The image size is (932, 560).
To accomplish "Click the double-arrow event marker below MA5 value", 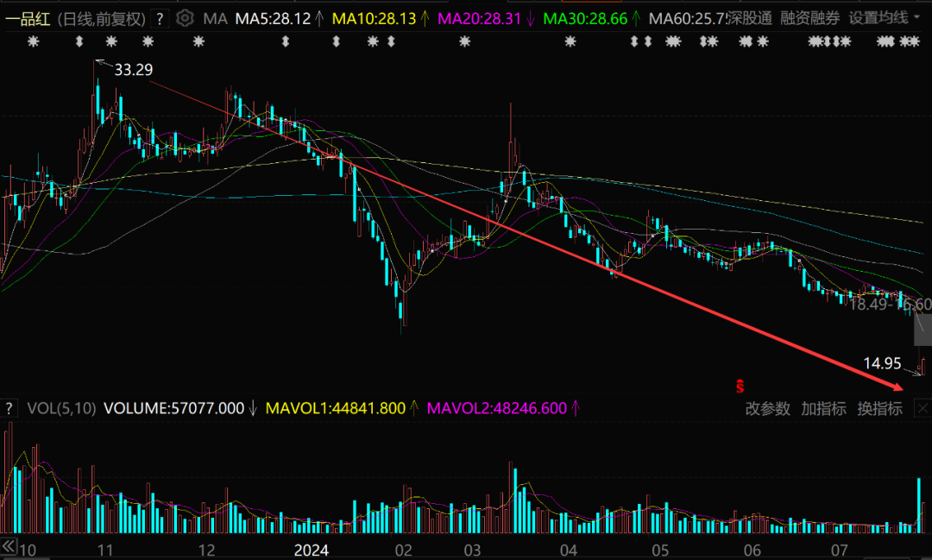I will [x=286, y=41].
